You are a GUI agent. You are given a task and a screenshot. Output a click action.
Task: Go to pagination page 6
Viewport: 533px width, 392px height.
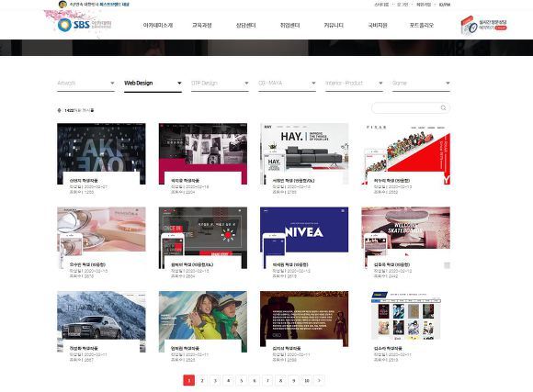pos(255,380)
